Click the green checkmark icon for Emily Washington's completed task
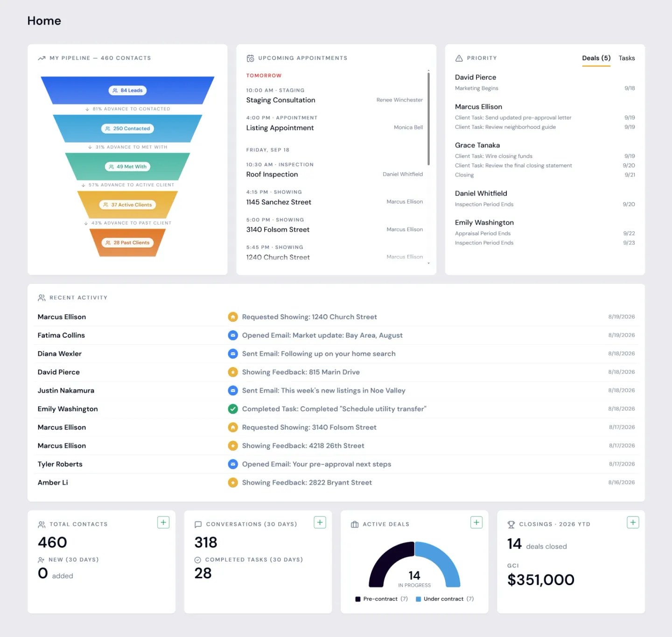The width and height of the screenshot is (672, 637). point(233,409)
